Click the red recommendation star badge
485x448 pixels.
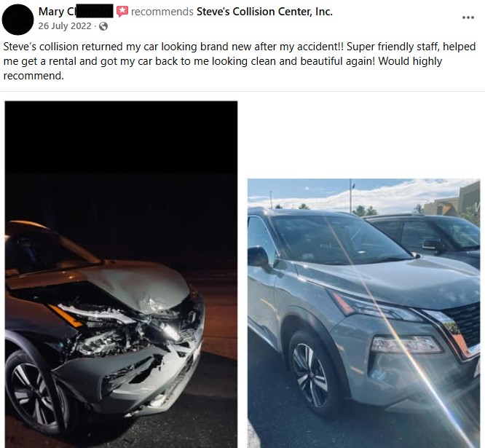tap(122, 12)
